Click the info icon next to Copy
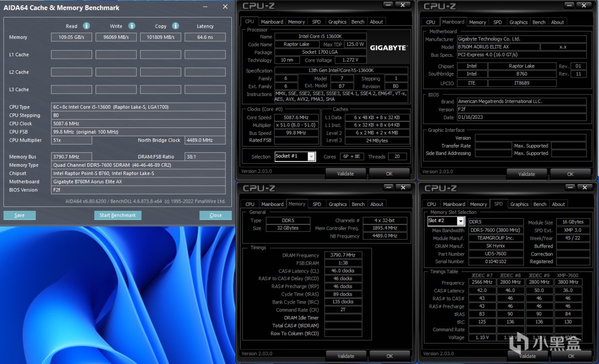The width and height of the screenshot is (599, 364). click(176, 26)
